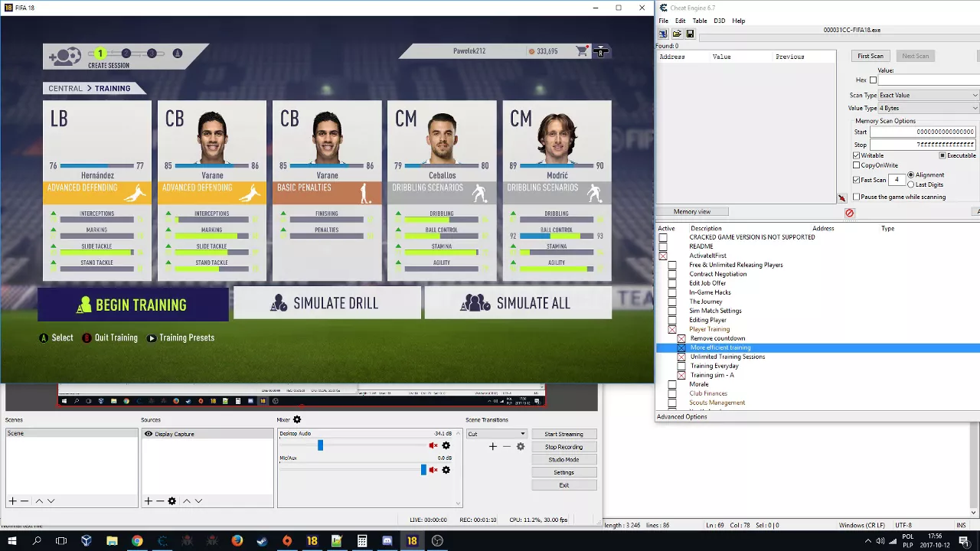The width and height of the screenshot is (980, 551).
Task: Toggle the Writable checkbox
Action: pos(857,155)
